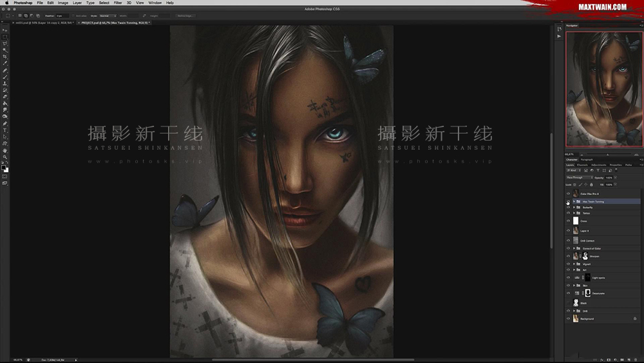Open the Pass Through blend mode dropdown

(580, 177)
